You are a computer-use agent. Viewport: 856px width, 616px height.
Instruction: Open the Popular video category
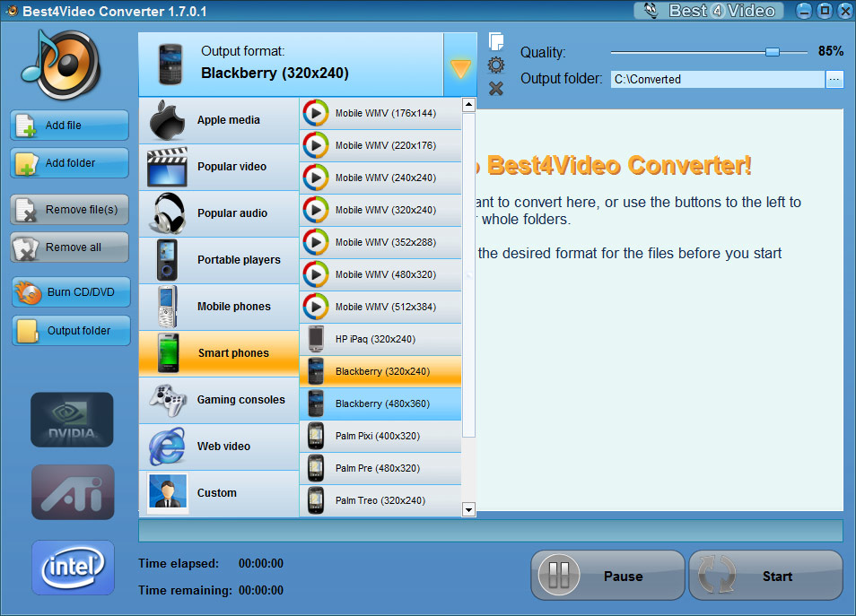click(219, 167)
